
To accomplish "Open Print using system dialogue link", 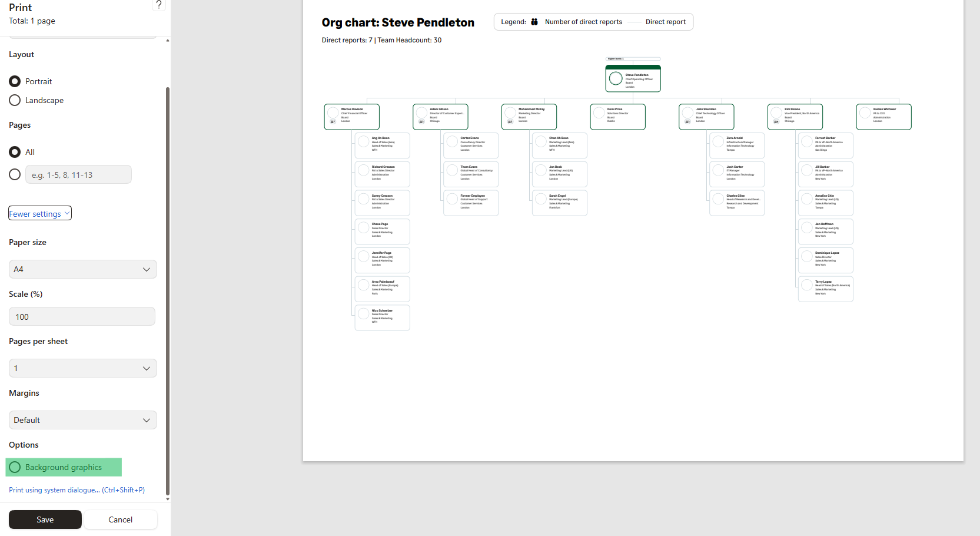I will (77, 490).
